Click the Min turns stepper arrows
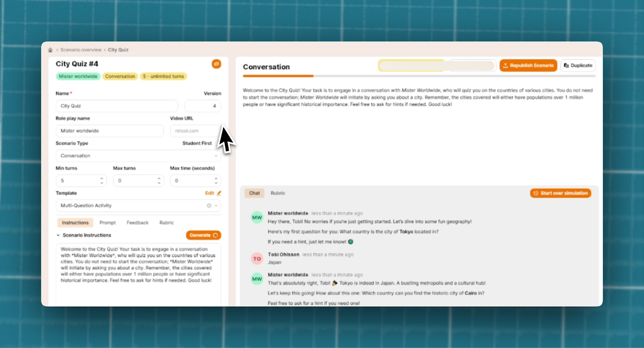This screenshot has width=644, height=348. (102, 181)
